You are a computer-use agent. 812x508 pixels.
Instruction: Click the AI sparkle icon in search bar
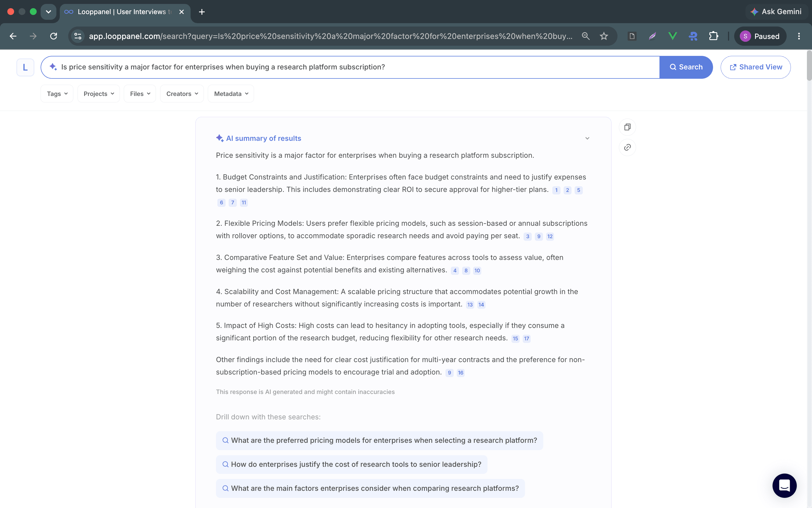tap(53, 67)
